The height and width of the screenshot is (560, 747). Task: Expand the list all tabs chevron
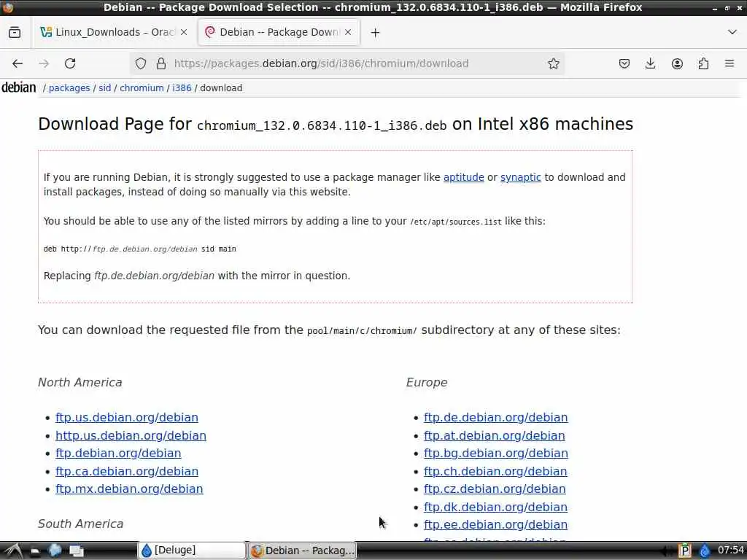point(732,32)
